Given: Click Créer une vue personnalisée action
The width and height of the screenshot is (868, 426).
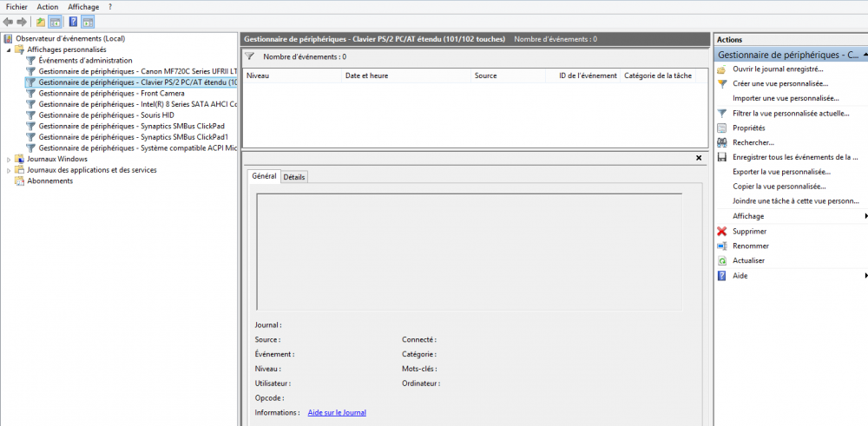Looking at the screenshot, I should point(779,83).
